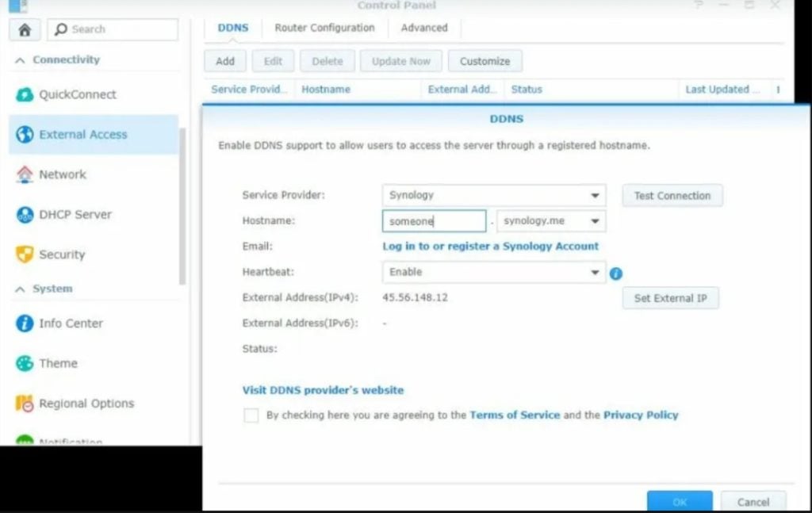Click the Add button

225,61
